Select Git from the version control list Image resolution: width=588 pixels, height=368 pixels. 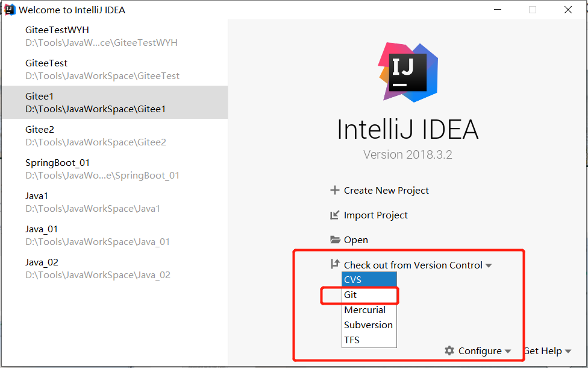(369, 295)
